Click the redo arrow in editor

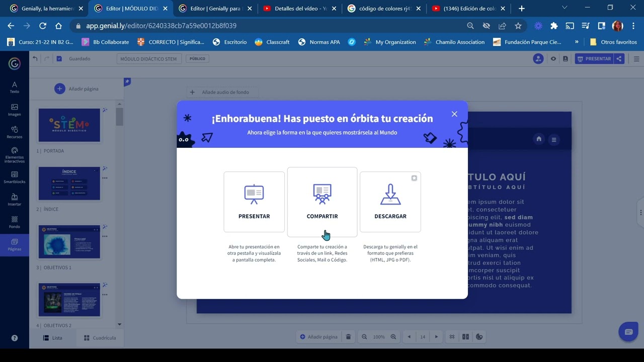point(47,59)
